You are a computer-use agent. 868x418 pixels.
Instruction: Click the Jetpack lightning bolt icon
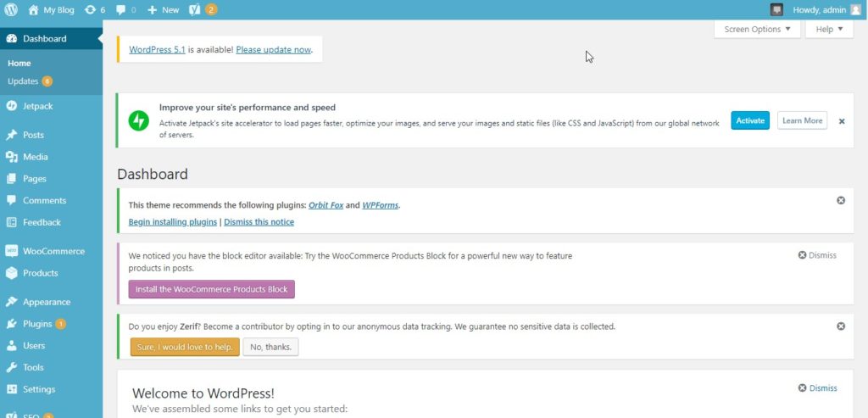[x=138, y=120]
